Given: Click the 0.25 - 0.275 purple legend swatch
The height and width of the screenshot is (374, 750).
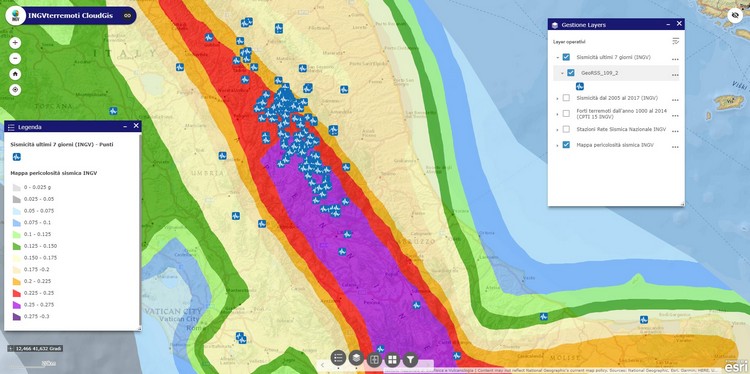Looking at the screenshot, I should point(17,305).
